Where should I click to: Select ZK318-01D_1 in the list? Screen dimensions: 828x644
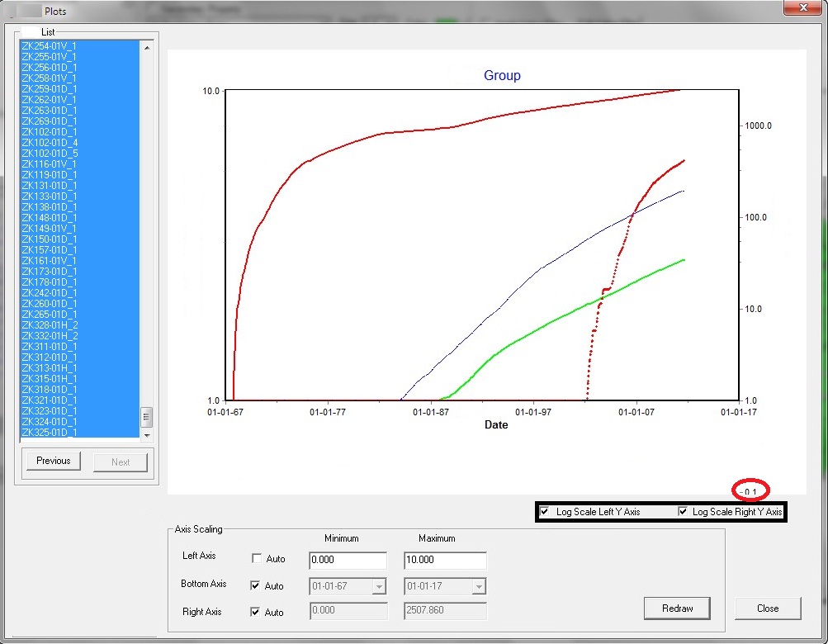[x=80, y=390]
